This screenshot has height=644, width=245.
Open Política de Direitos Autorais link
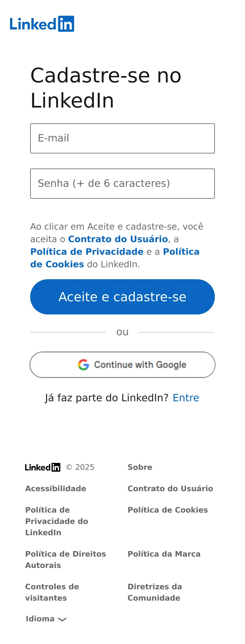[65, 559]
